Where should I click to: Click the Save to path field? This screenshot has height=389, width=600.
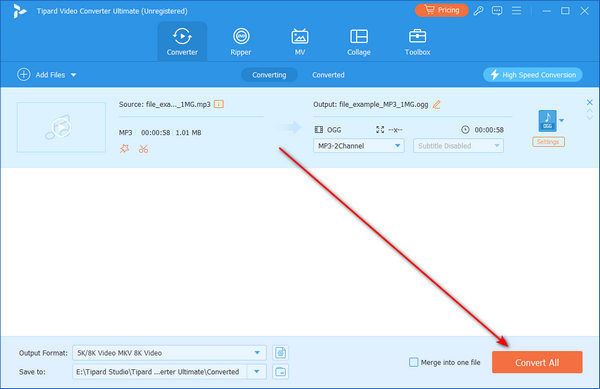[x=160, y=372]
